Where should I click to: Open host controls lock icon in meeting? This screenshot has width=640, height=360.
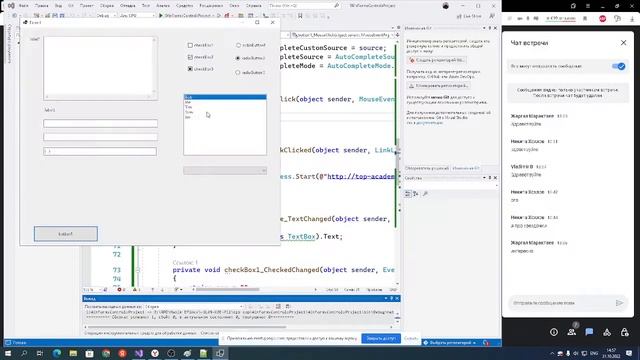(x=625, y=332)
